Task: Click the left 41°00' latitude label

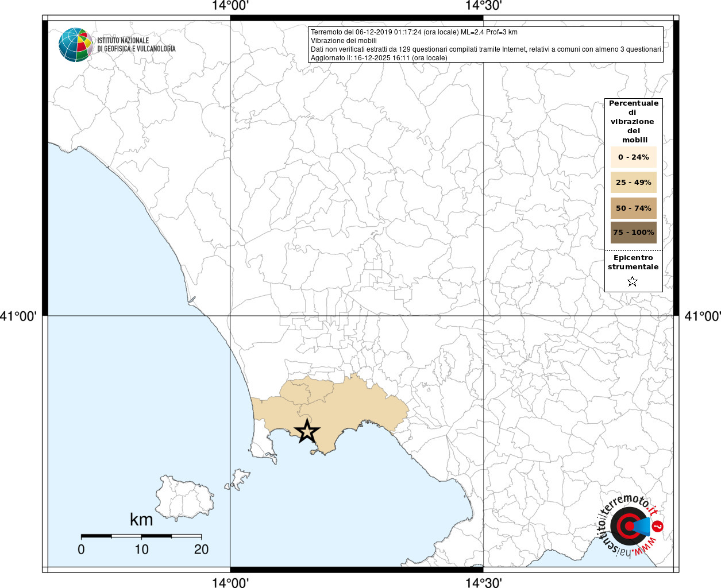Action: point(19,316)
